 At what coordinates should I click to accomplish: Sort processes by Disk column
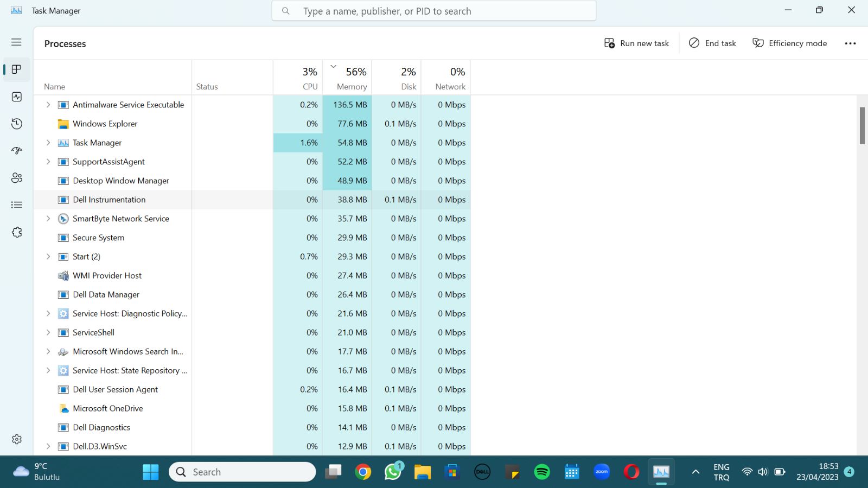(397, 78)
